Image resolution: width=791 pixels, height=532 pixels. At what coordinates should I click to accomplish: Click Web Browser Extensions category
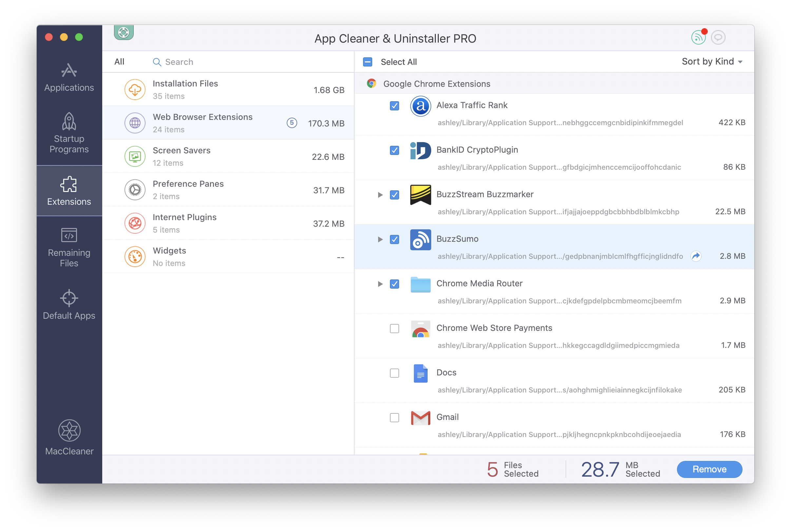230,123
